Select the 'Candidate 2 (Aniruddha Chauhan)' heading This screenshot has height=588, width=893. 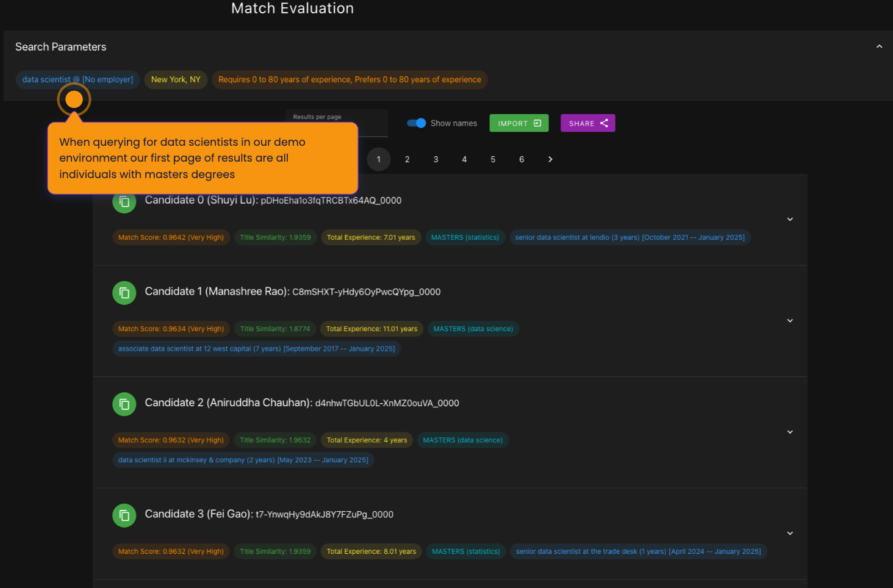[229, 403]
